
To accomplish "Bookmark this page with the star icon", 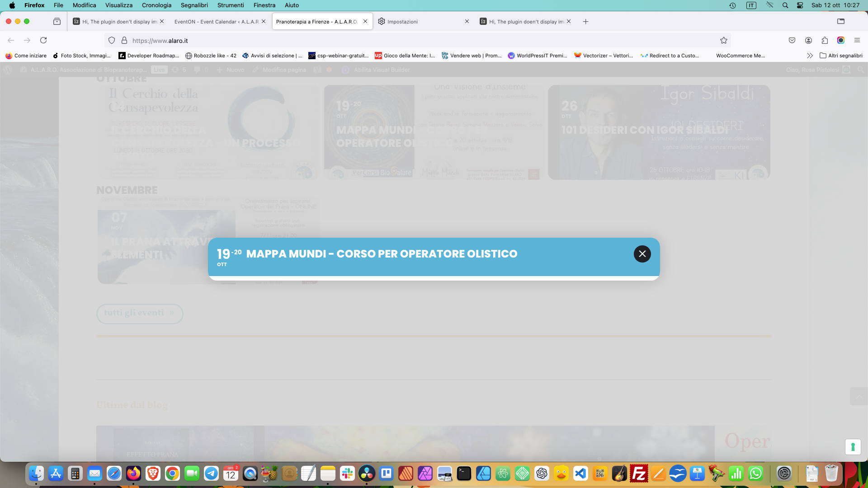I will coord(724,40).
